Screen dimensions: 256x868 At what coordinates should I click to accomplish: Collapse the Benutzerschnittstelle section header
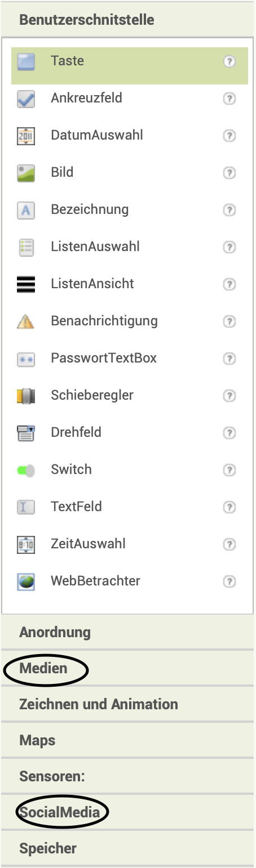click(127, 20)
